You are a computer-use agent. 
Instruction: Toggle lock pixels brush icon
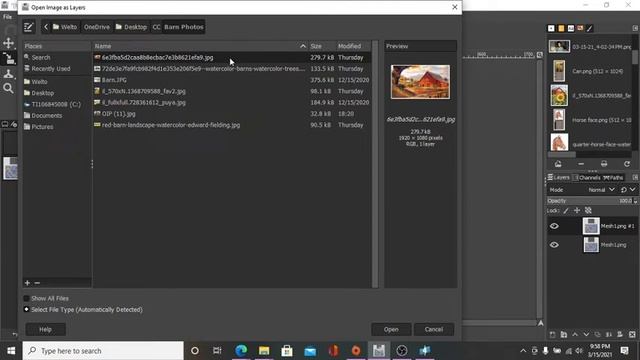tap(566, 211)
